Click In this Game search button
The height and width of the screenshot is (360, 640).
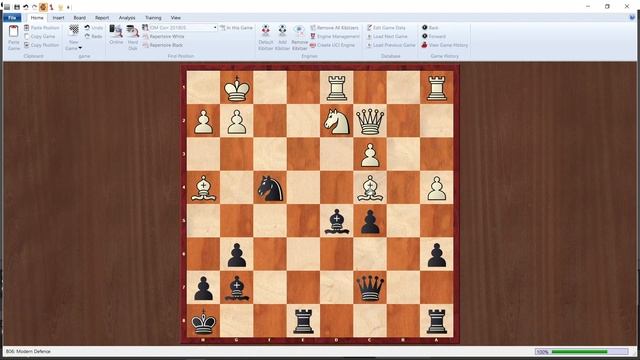(236, 28)
